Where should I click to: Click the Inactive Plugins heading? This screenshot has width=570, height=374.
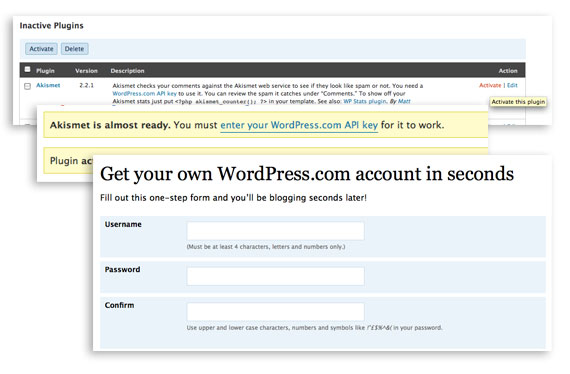pos(51,25)
